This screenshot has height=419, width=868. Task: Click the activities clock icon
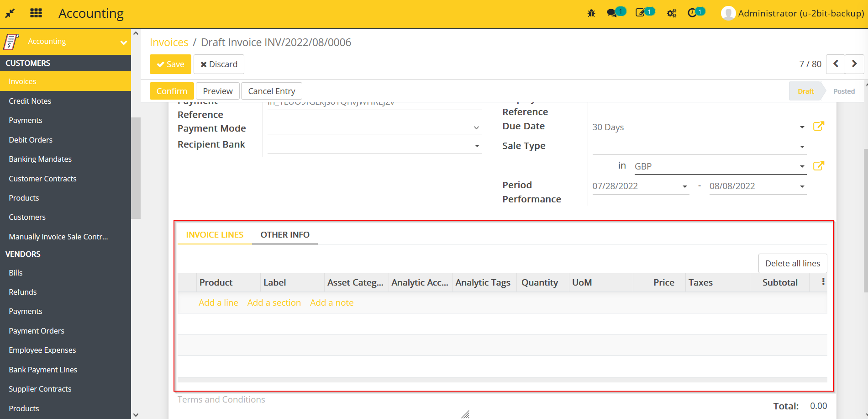[692, 13]
